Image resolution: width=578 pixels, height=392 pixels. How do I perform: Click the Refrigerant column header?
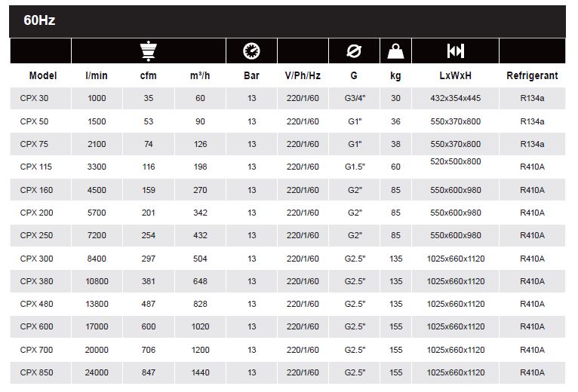pyautogui.click(x=532, y=75)
